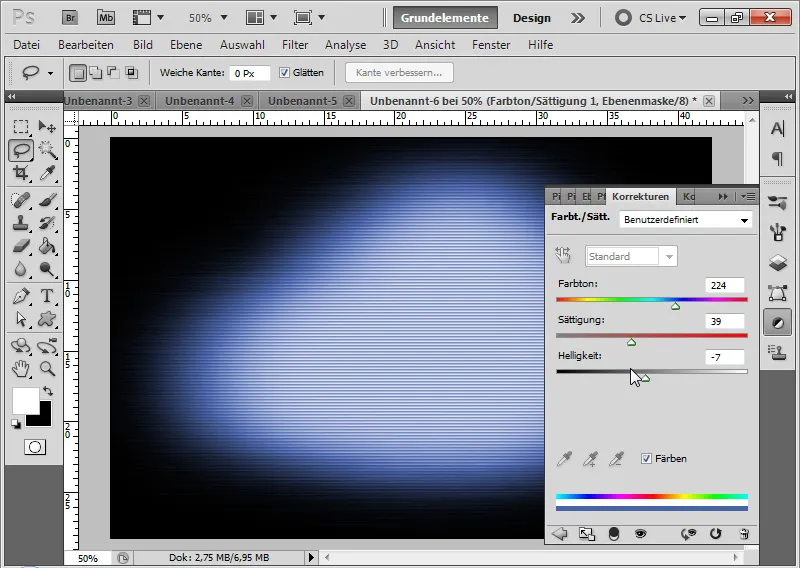
Task: Select the Zoom tool
Action: click(47, 368)
